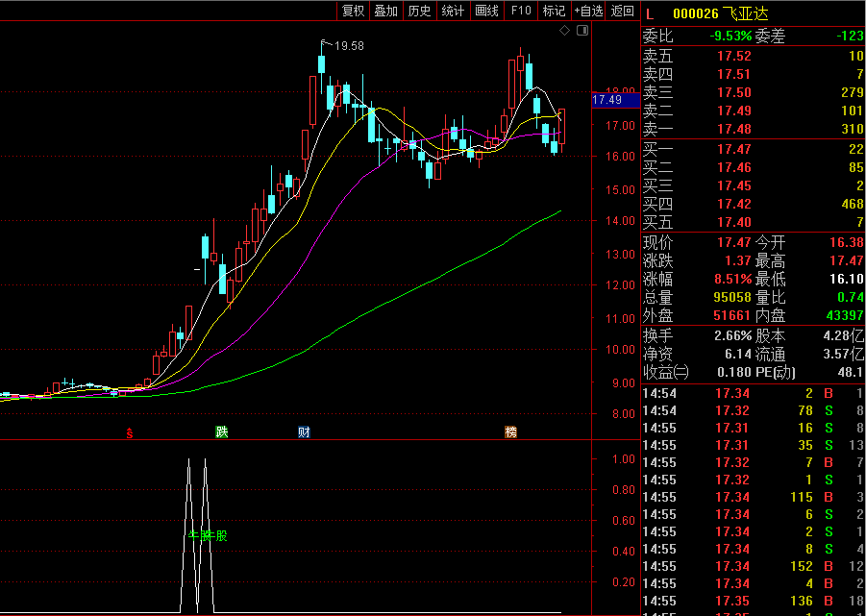Open the 历史 history view
This screenshot has height=616, width=866.
click(420, 11)
